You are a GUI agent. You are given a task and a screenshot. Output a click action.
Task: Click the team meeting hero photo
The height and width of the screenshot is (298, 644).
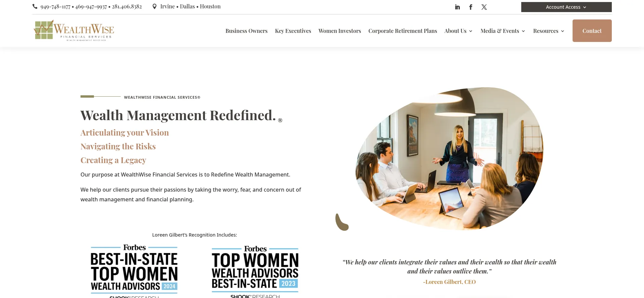[x=449, y=158]
